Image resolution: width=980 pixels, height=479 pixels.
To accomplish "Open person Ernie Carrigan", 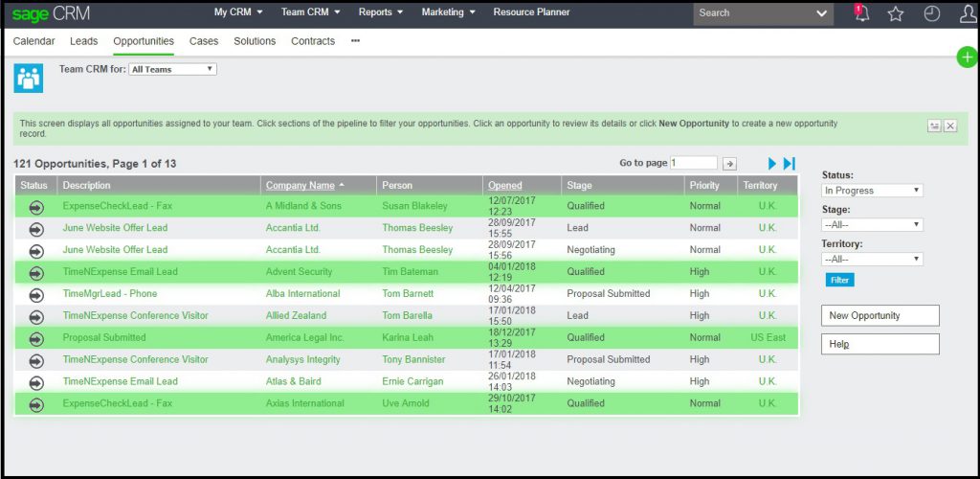I will (413, 381).
